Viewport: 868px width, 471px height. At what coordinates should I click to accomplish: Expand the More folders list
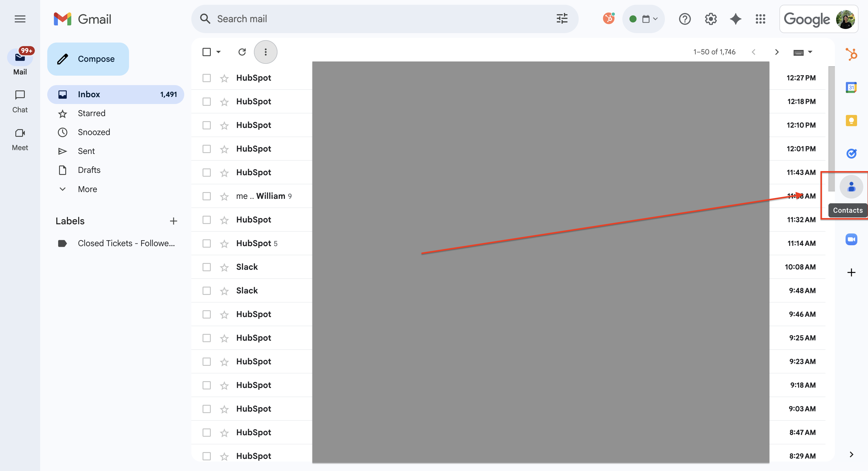[87, 189]
